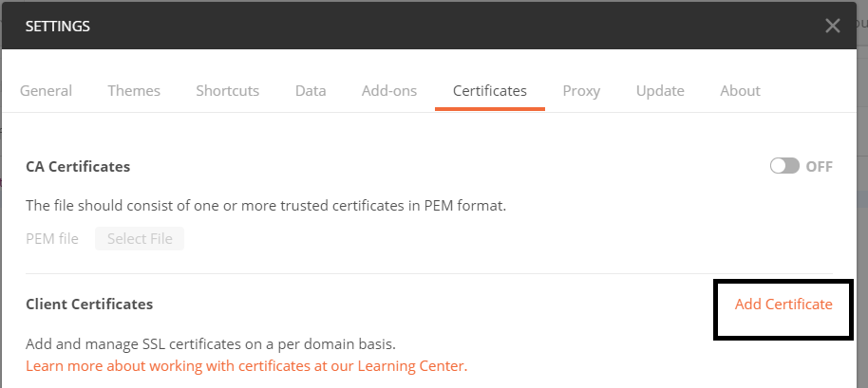
Task: Switch to the Themes tab
Action: tap(134, 91)
